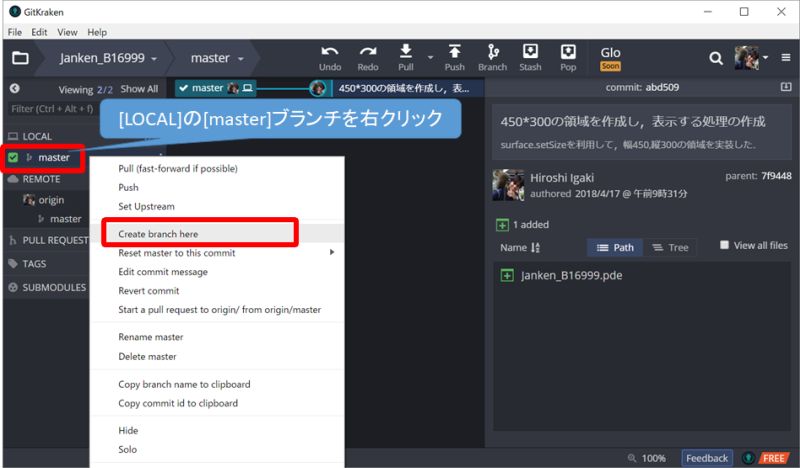800x468 pixels.
Task: Click the Undo toolbar icon
Action: coord(330,52)
